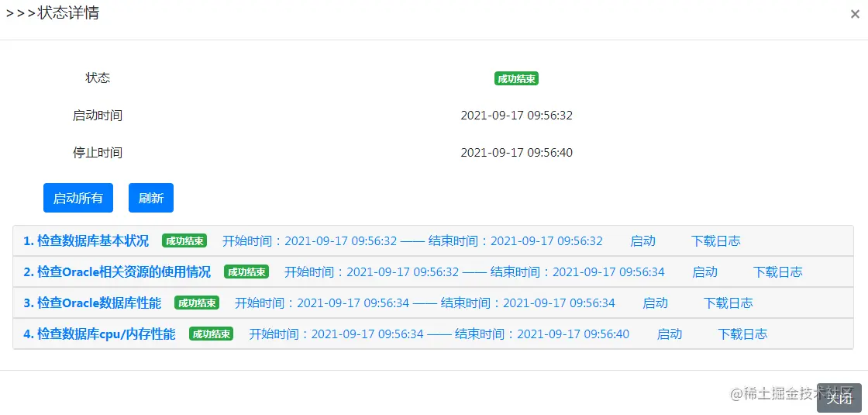Click 成功结束 badge in step 3 row

[x=197, y=303]
